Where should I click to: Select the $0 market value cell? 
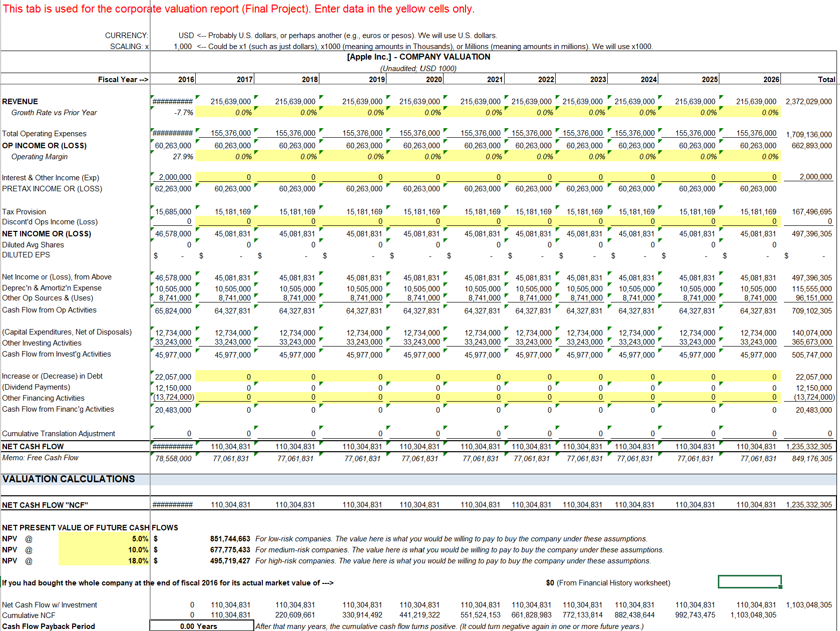click(x=550, y=583)
